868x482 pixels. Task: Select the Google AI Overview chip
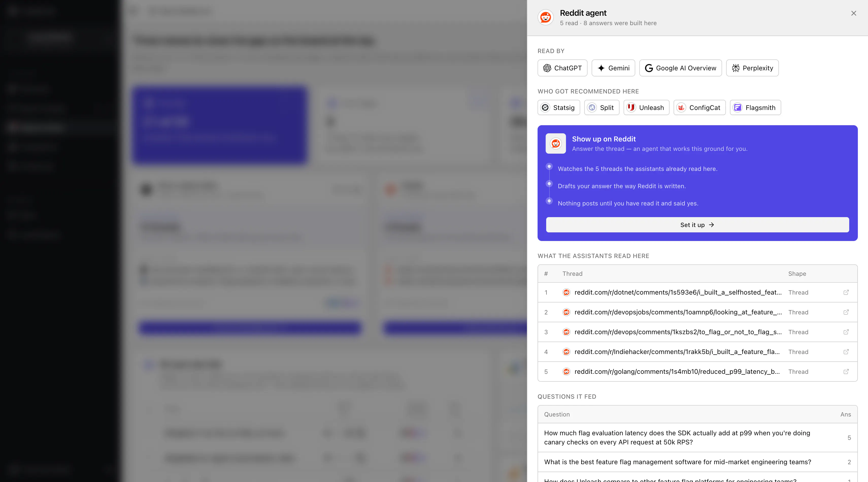(x=680, y=68)
